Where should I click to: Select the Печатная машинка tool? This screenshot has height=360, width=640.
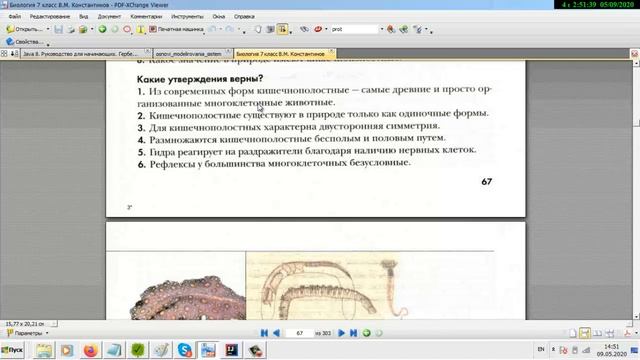(176, 29)
